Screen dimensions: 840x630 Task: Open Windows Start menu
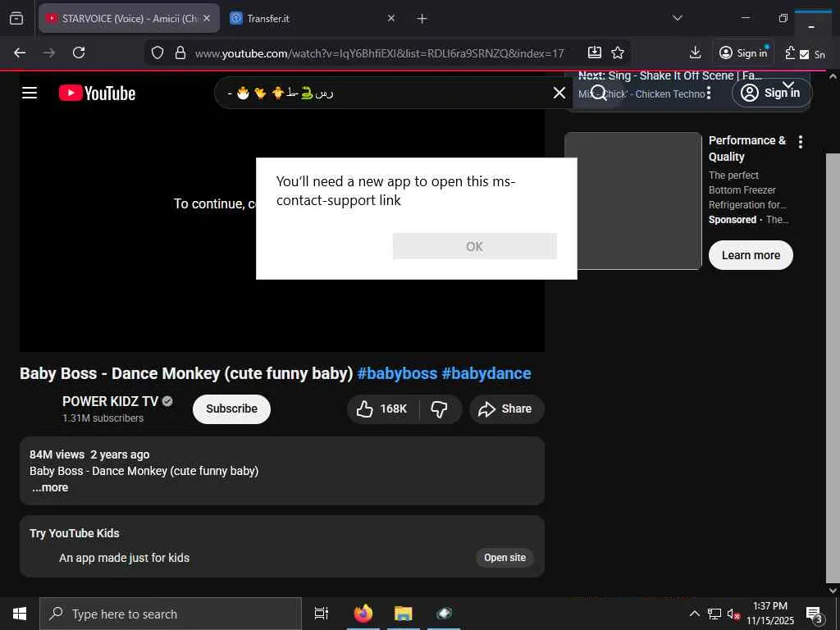(20, 614)
